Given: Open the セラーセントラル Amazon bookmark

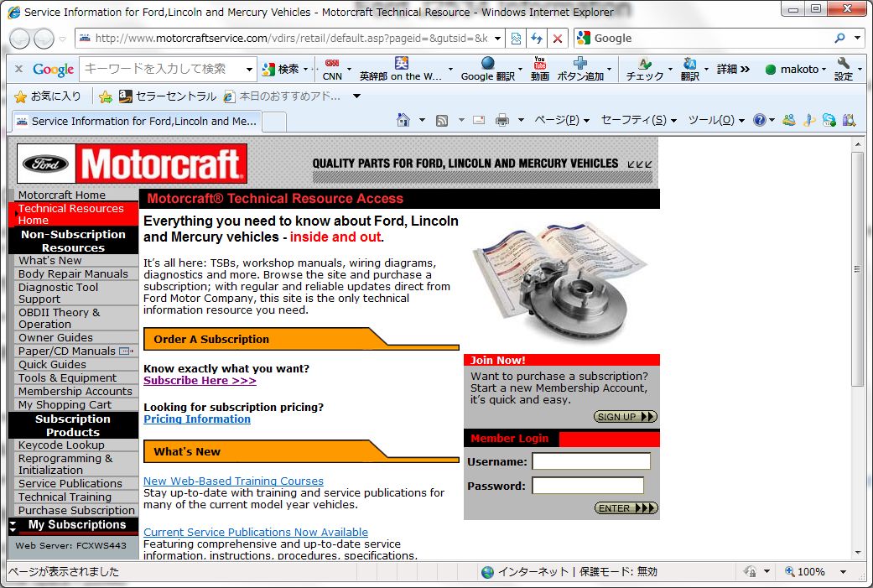Looking at the screenshot, I should click(x=168, y=96).
